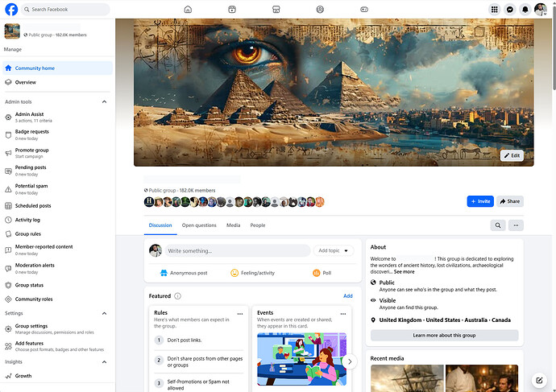Open the apps grid menu
This screenshot has height=392, width=556.
[x=495, y=10]
